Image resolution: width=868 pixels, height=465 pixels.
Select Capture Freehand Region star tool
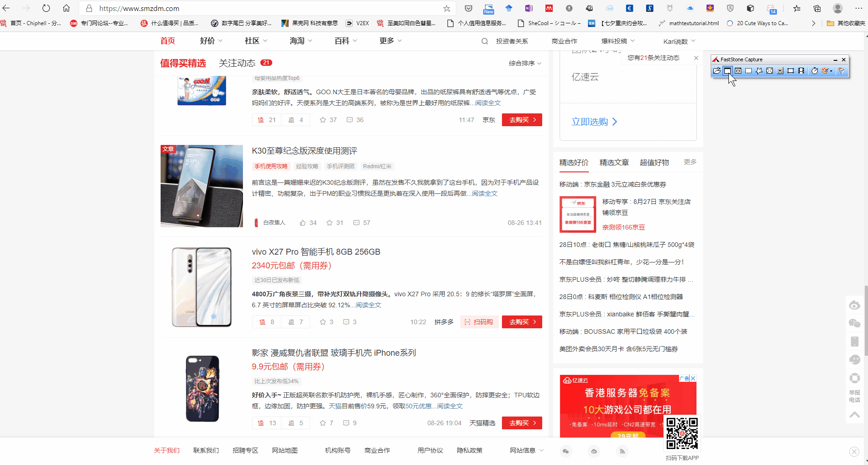759,71
